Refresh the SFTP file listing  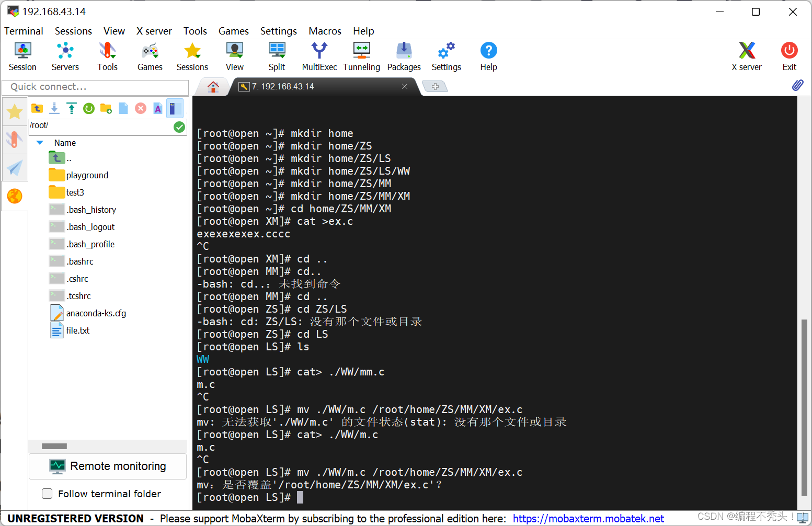point(88,108)
